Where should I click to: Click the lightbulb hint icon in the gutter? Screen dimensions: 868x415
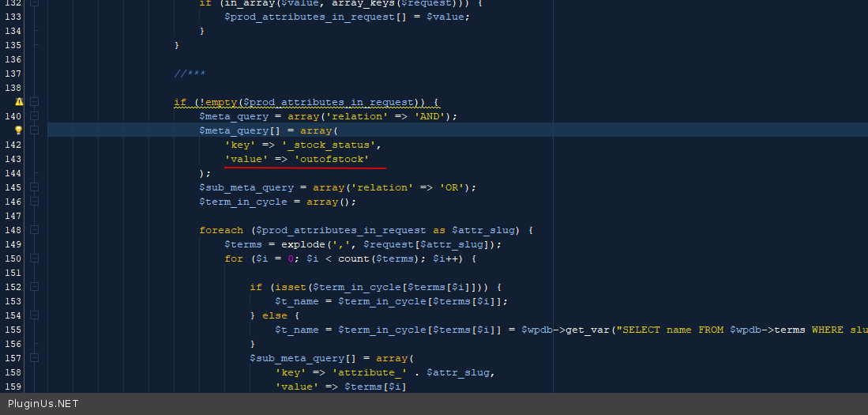19,130
